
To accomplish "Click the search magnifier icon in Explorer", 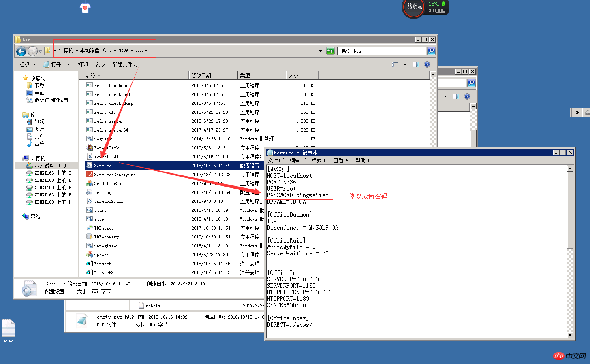I will pyautogui.click(x=430, y=51).
